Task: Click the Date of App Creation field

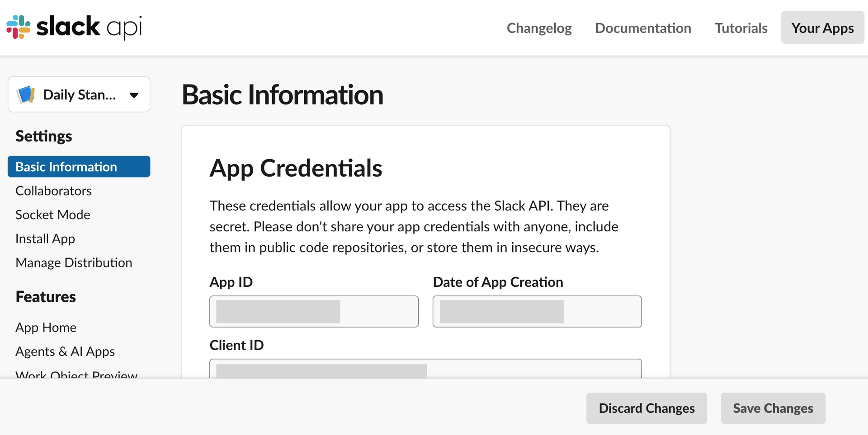Action: coord(537,312)
